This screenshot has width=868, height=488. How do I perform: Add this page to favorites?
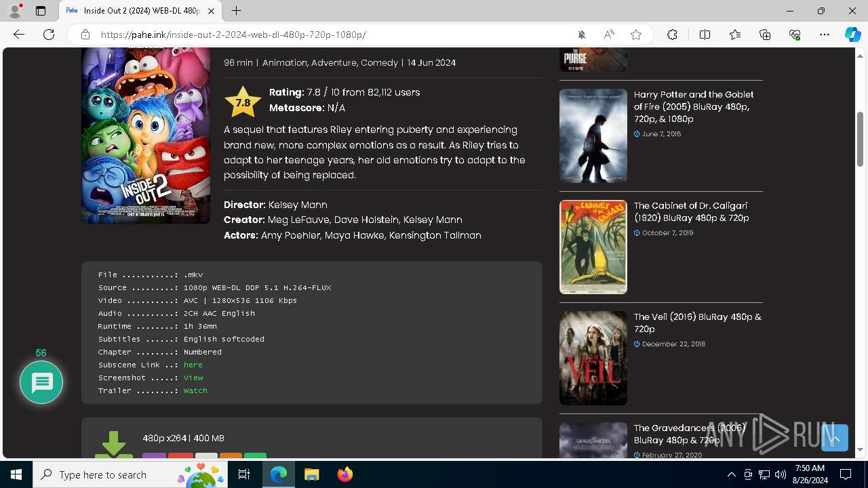click(636, 35)
